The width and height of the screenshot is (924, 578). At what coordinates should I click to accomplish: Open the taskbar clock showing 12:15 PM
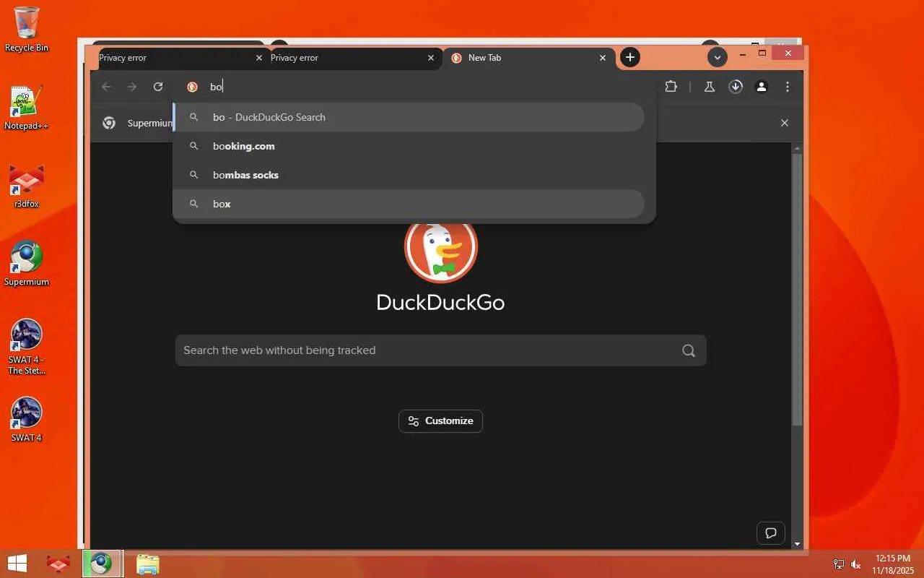coord(893,564)
